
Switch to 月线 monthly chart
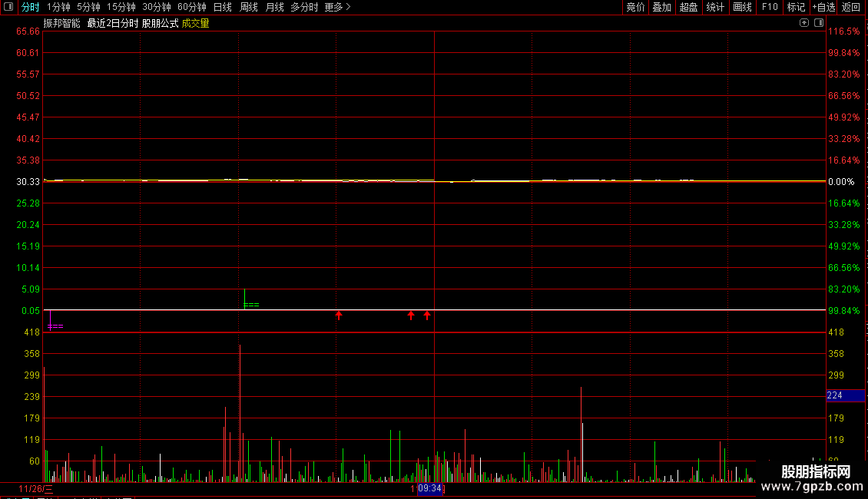pos(274,7)
